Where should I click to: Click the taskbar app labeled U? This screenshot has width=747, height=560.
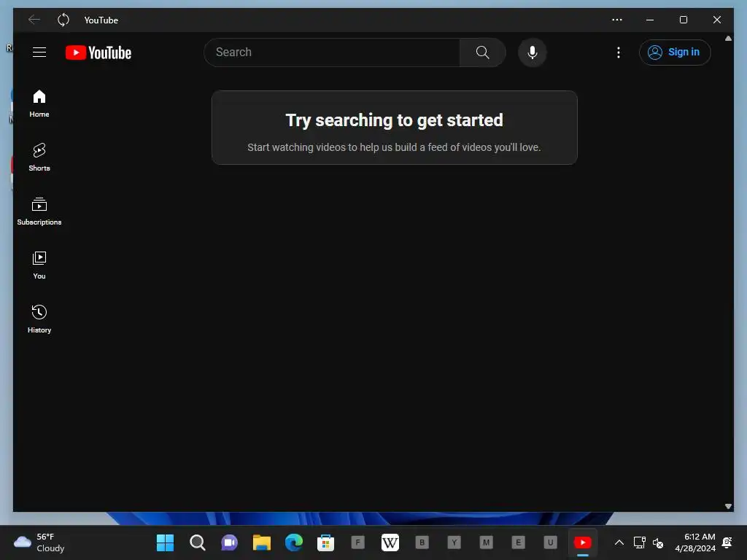(550, 542)
